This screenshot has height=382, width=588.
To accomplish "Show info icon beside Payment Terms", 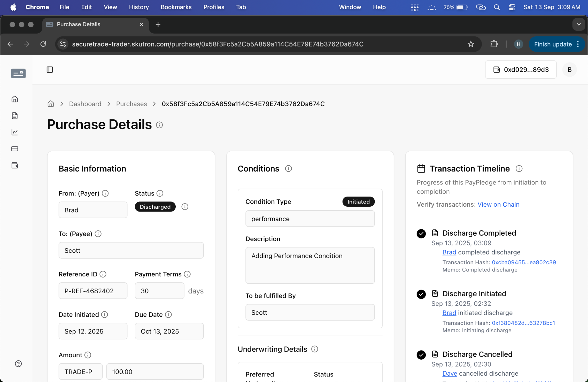I will click(x=187, y=274).
